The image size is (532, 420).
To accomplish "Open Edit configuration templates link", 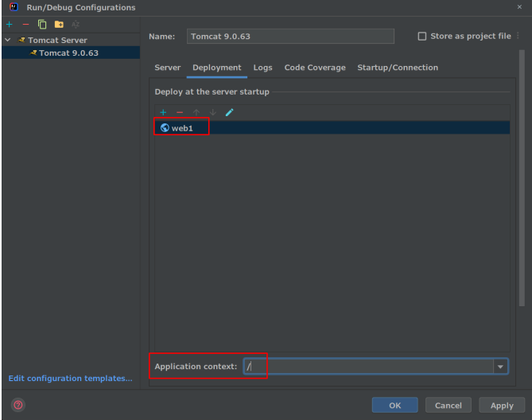I will click(x=70, y=379).
